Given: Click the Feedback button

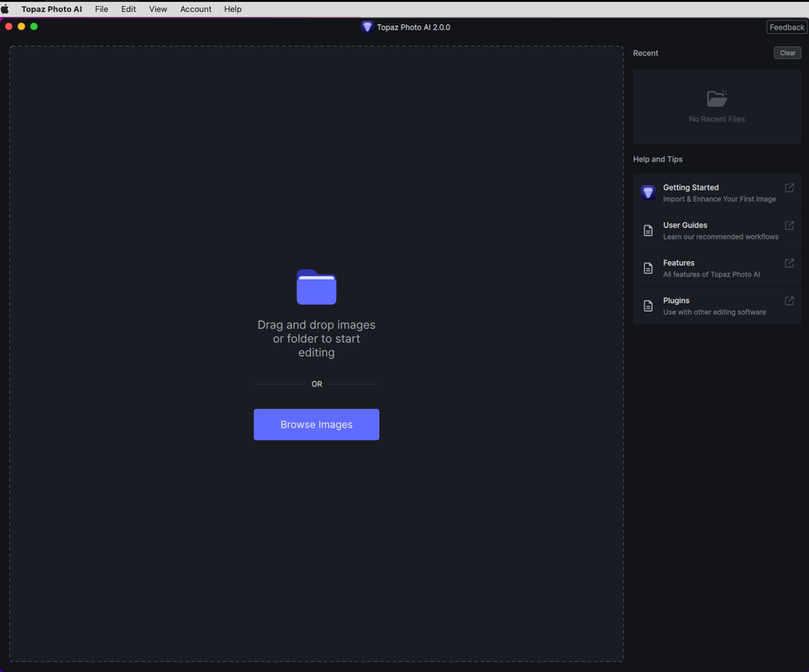Looking at the screenshot, I should click(x=786, y=28).
